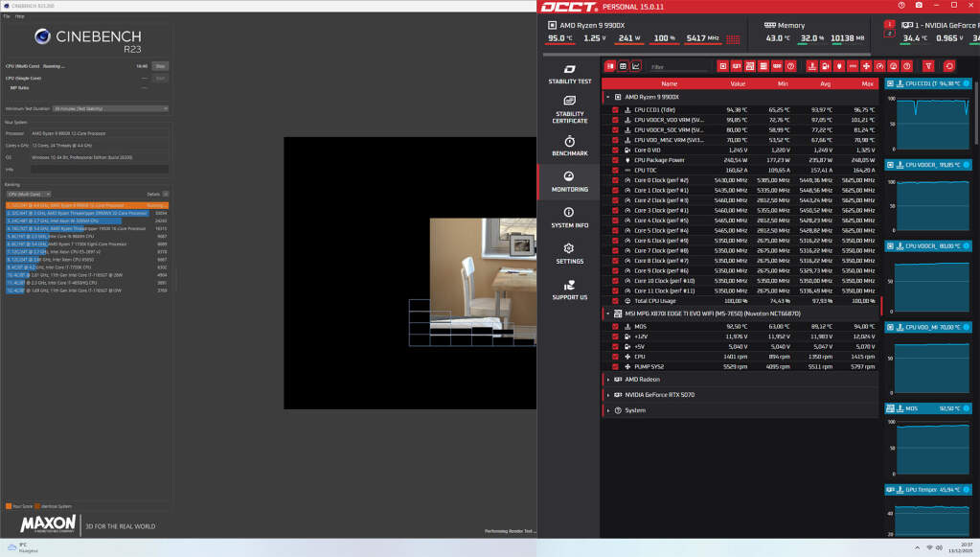Viewport: 980px width, 557px height.
Task: Open the Stability Certificate page
Action: click(x=569, y=110)
